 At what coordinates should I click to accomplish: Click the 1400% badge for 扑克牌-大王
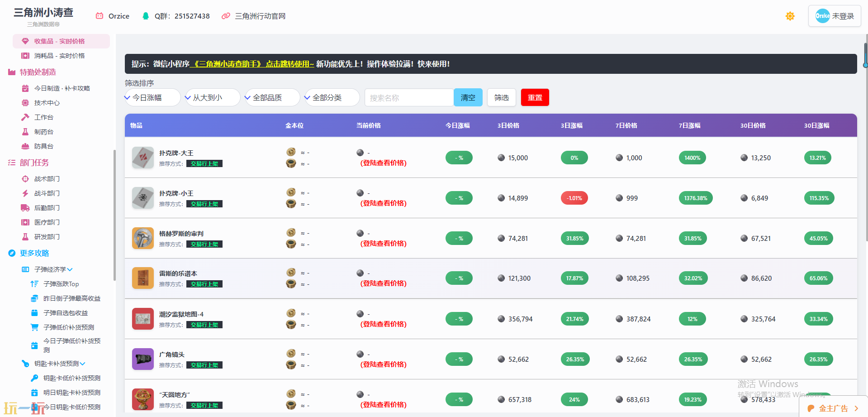pos(693,158)
